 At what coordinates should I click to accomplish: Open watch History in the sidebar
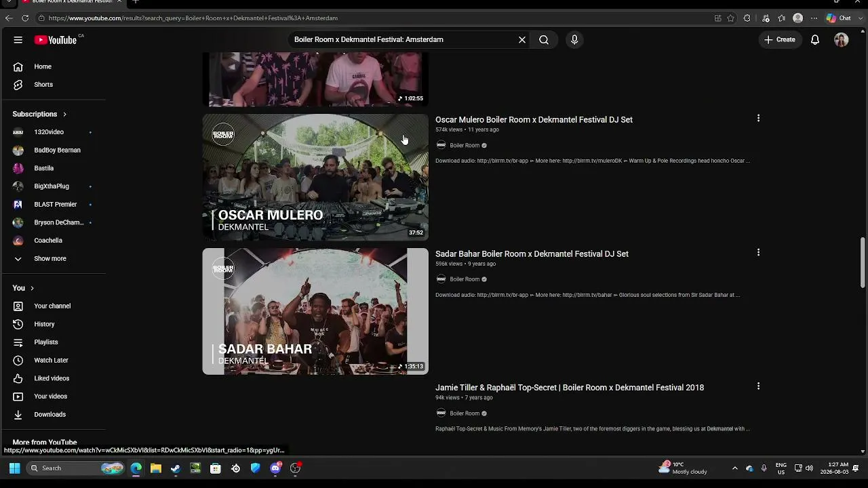pos(53,324)
